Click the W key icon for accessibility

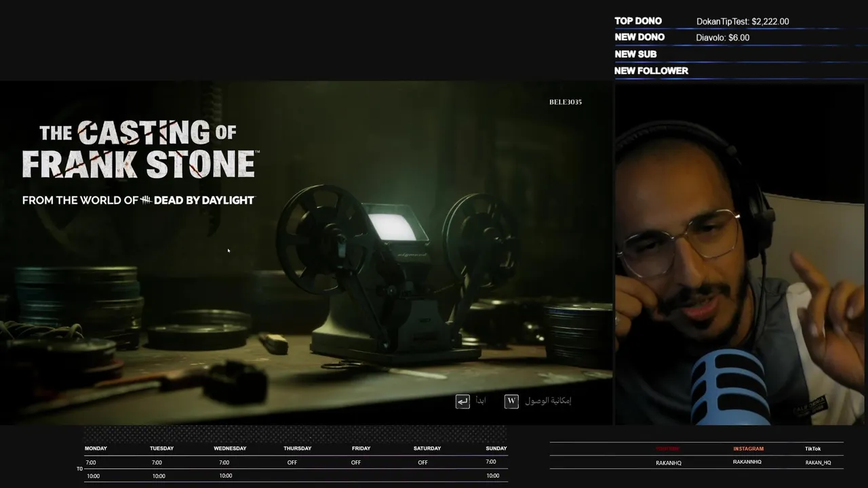[x=511, y=401]
